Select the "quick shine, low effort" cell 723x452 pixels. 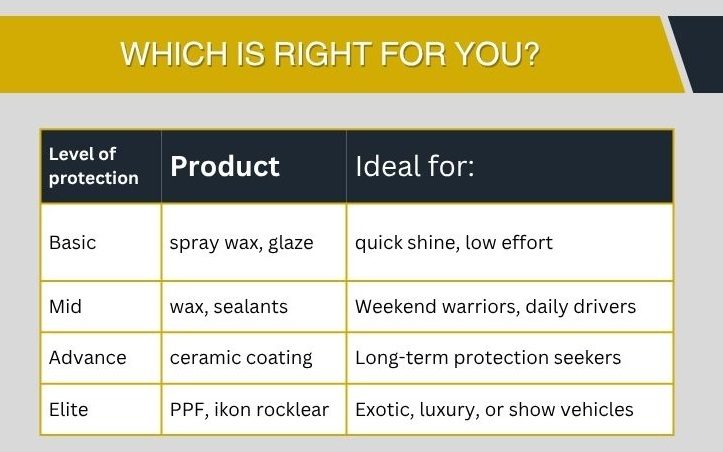coord(453,242)
